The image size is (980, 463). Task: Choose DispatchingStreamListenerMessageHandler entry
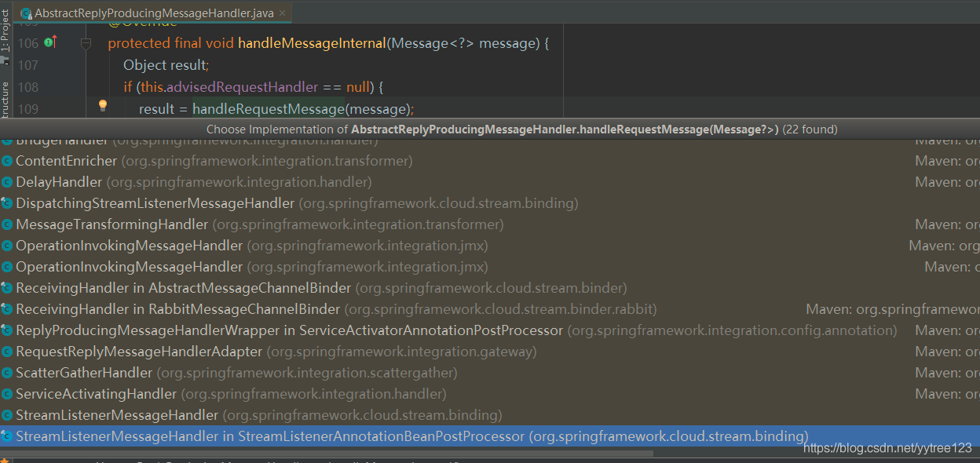pos(490,203)
